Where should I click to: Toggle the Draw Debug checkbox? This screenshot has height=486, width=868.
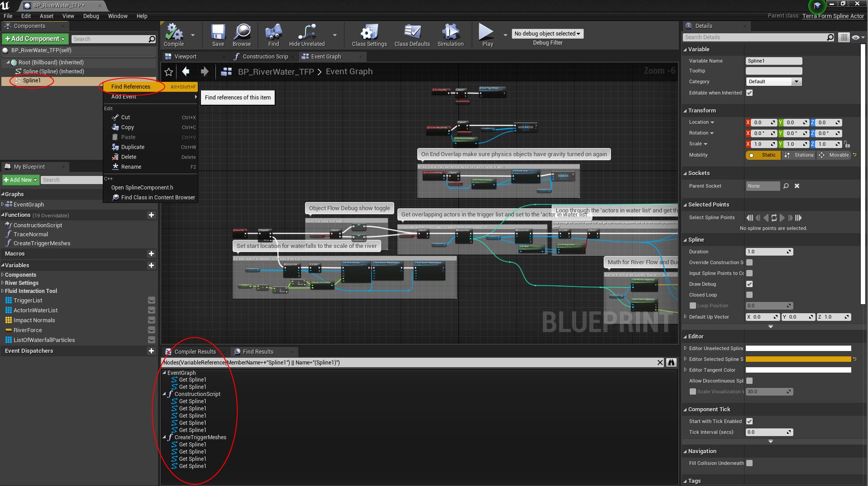[x=749, y=284]
